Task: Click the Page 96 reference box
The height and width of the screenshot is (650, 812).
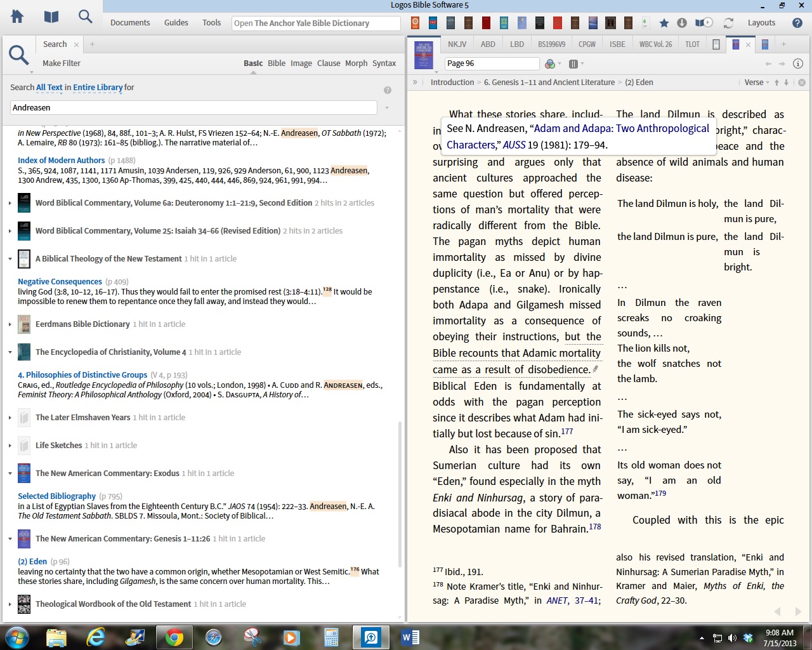Action: pos(492,63)
